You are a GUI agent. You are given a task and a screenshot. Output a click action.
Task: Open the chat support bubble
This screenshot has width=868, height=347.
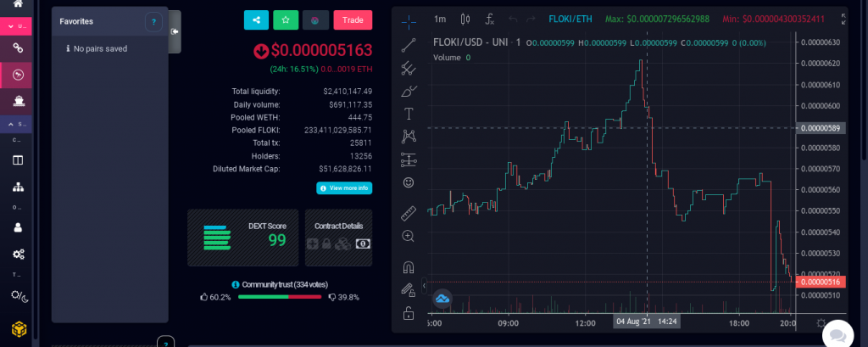click(x=836, y=333)
